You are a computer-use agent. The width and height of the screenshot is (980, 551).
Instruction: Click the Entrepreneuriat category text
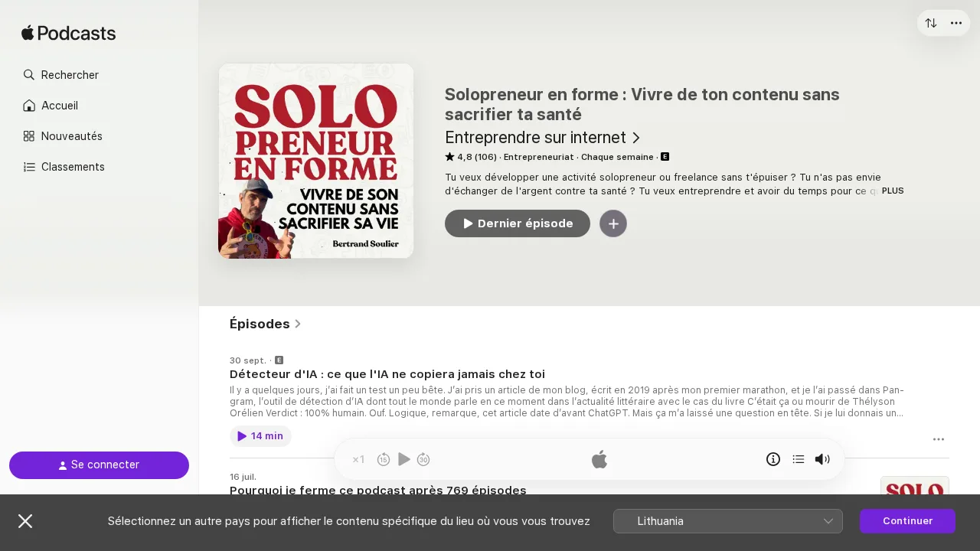539,157
